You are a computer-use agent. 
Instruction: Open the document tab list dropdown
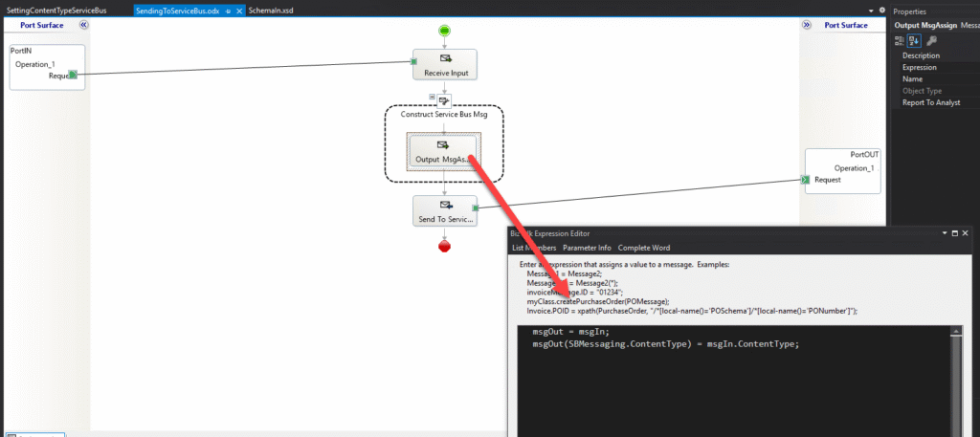pyautogui.click(x=869, y=10)
